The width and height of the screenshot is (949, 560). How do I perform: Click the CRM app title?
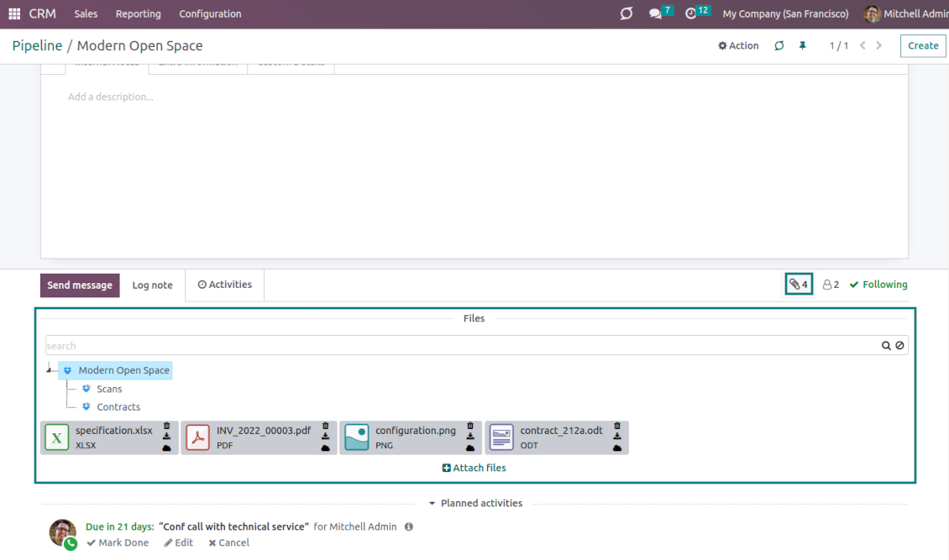(42, 13)
